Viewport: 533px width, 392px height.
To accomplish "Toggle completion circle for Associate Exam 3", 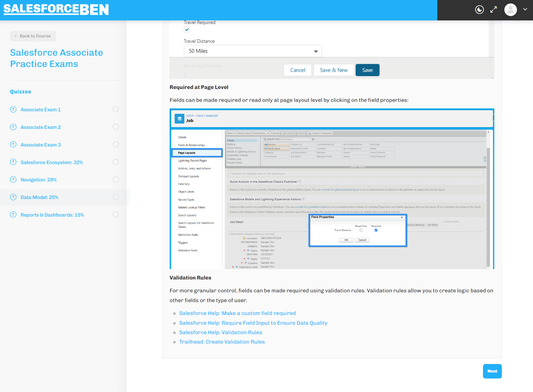I will pos(116,144).
